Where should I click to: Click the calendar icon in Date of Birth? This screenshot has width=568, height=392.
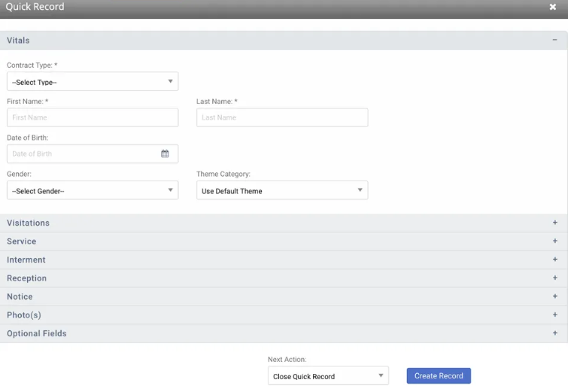pos(165,153)
